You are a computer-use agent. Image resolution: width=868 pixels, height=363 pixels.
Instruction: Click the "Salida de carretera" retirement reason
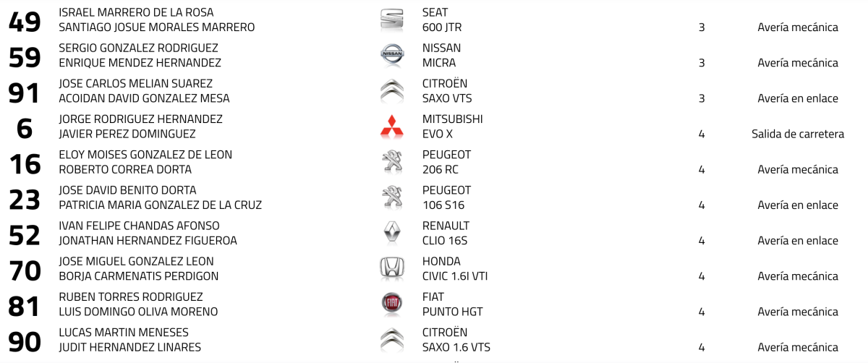(798, 134)
